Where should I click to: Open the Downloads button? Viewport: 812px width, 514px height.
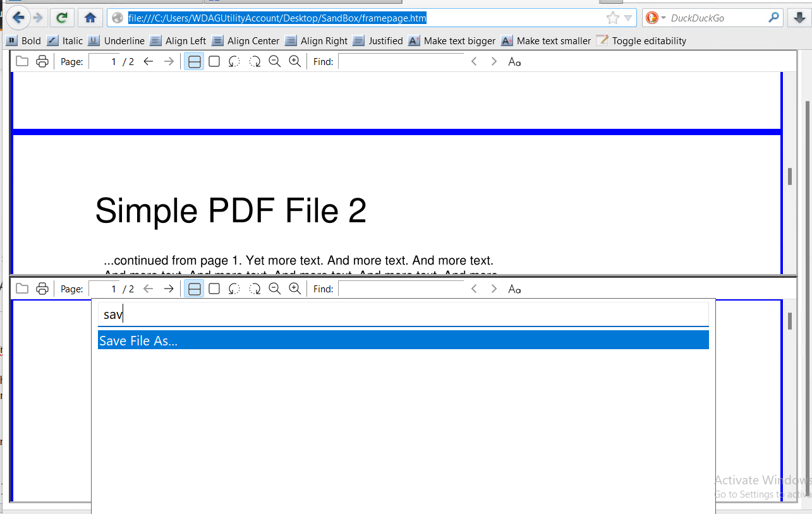point(799,18)
